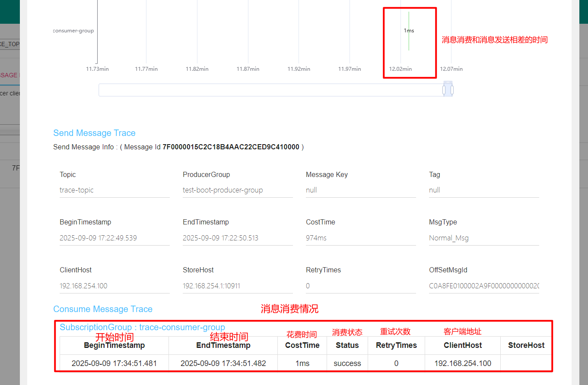Click the Topic label above trace-topic
The width and height of the screenshot is (588, 385).
[x=68, y=174]
